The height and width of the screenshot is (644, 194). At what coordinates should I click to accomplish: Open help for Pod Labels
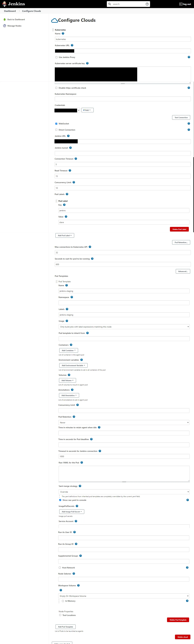[67, 194]
